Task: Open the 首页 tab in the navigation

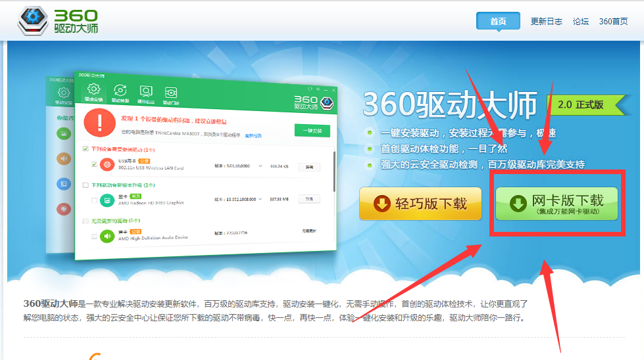Action: (498, 21)
